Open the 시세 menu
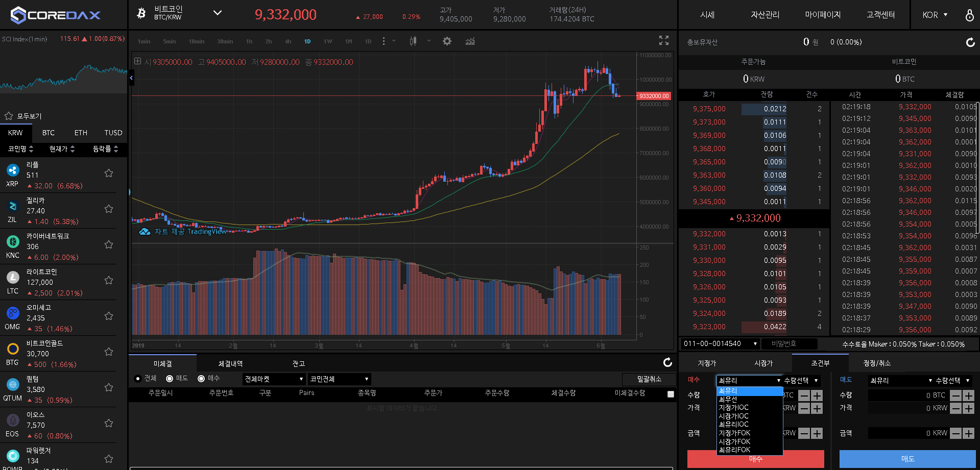 tap(707, 15)
